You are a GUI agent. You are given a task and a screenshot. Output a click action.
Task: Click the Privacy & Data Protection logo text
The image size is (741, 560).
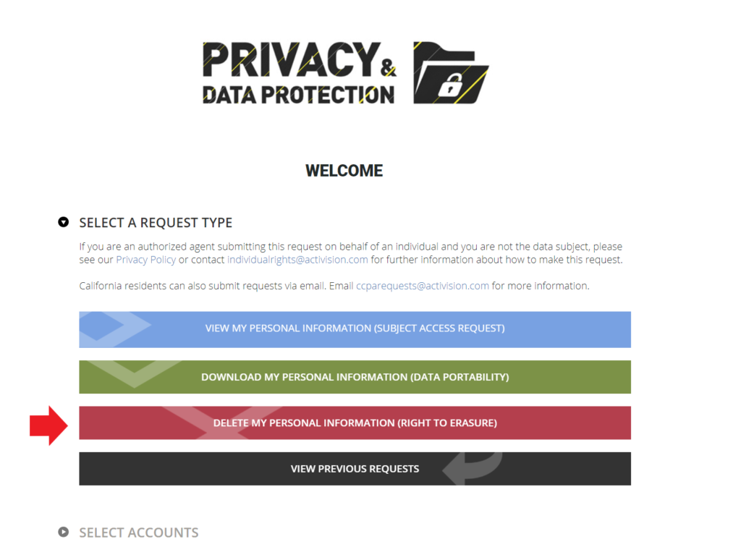click(x=299, y=73)
